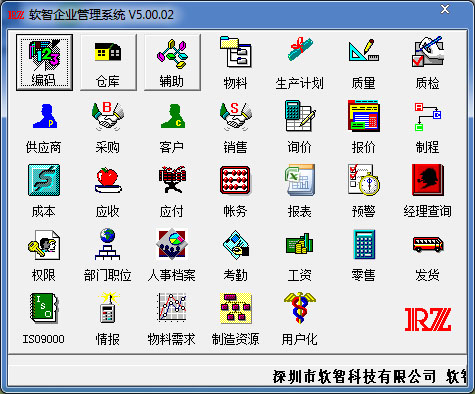Image resolution: width=475 pixels, height=394 pixels.
Task: Launch the 生产计划 production planning icon
Action: 300,62
